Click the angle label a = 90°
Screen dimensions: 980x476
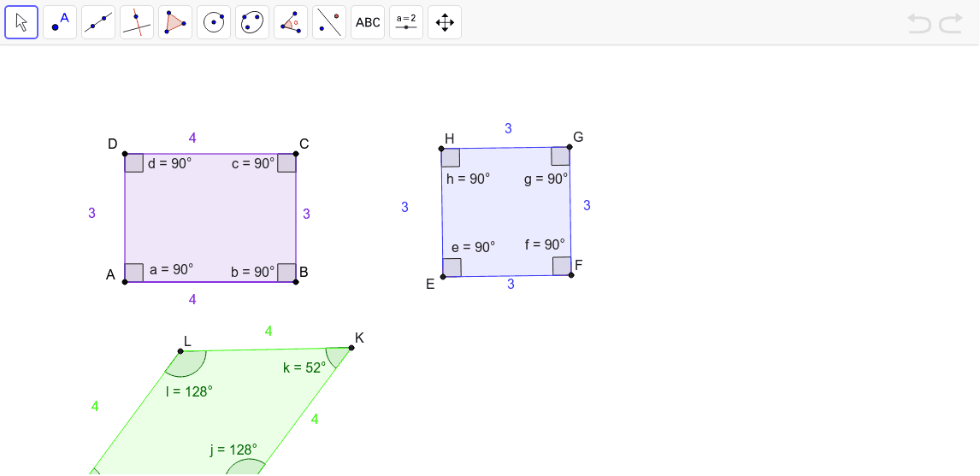[171, 269]
